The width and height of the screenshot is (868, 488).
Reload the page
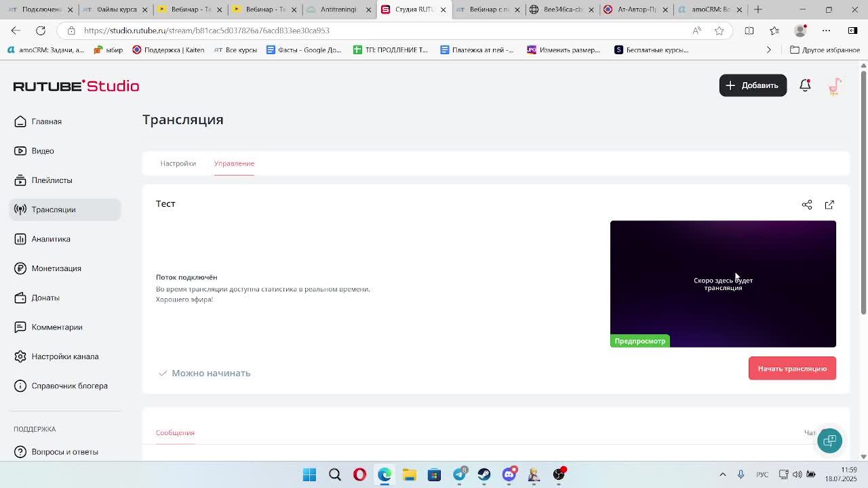pos(41,30)
